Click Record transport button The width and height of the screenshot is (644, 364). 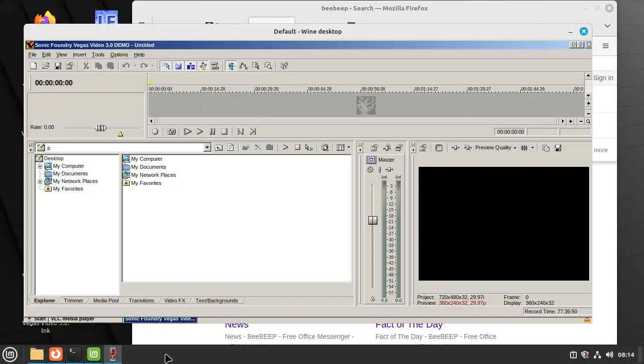point(155,132)
